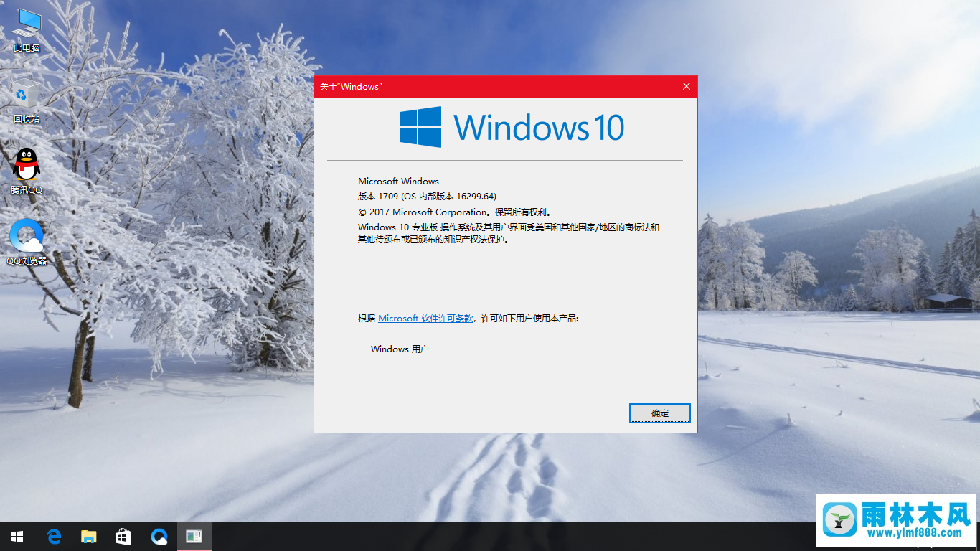Screen dimensions: 980x551
Task: Open the Recycle Bin desktop icon
Action: point(27,100)
